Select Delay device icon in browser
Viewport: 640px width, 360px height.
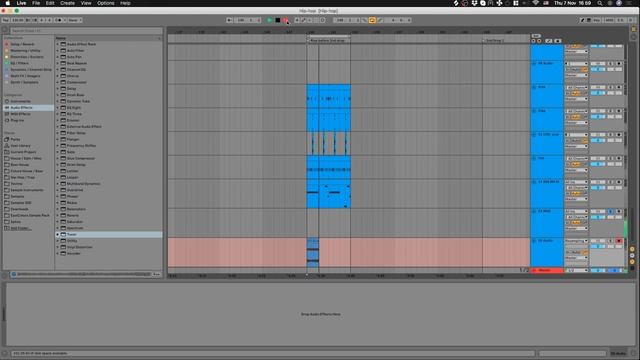coord(63,89)
